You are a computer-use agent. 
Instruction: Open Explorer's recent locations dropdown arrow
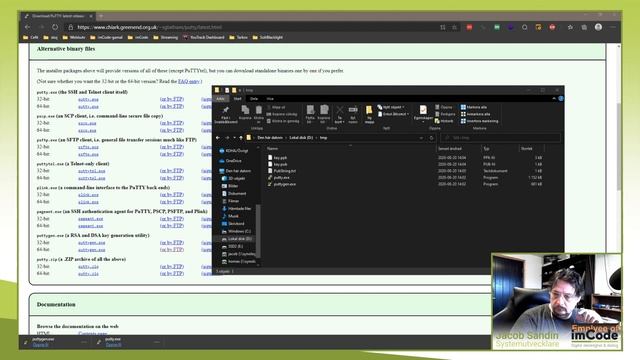tap(234, 138)
